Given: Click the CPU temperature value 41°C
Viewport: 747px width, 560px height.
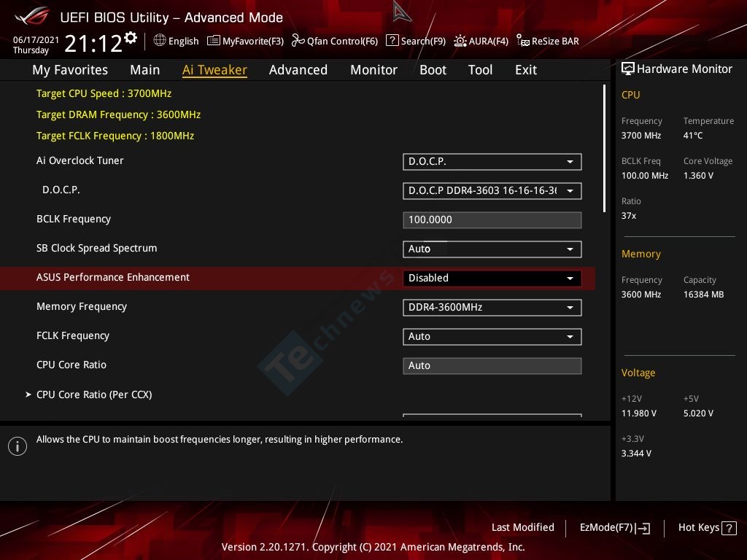Looking at the screenshot, I should [x=693, y=136].
